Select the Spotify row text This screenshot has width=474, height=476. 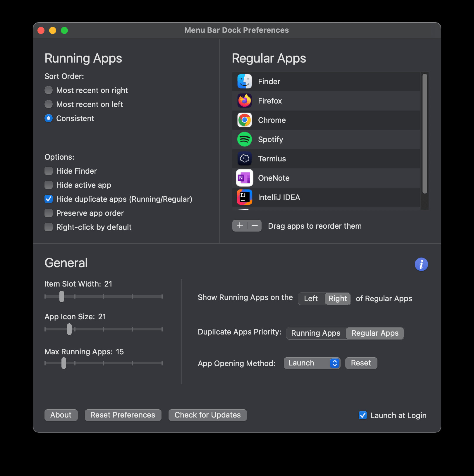(x=271, y=139)
